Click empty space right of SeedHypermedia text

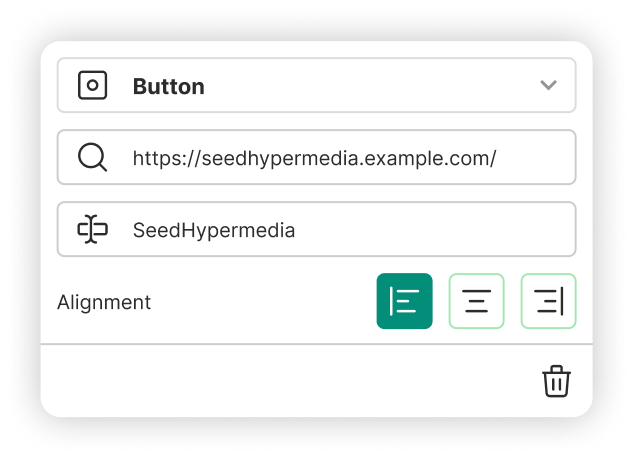[430, 230]
